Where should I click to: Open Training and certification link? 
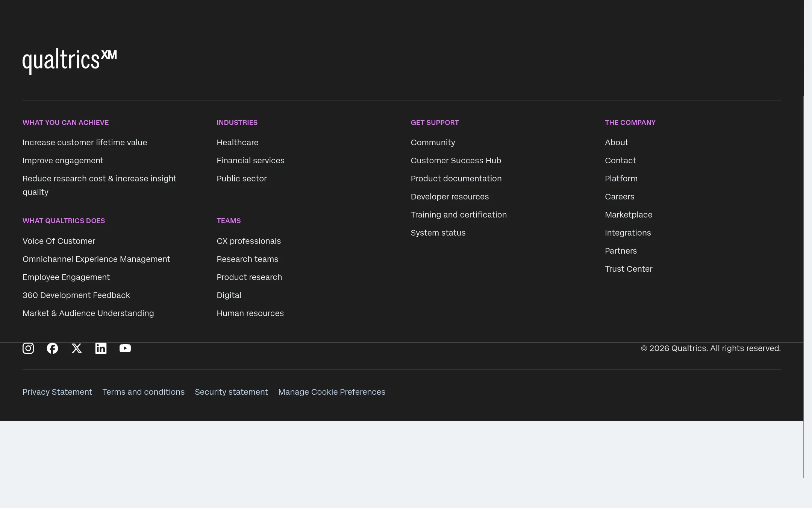click(459, 215)
